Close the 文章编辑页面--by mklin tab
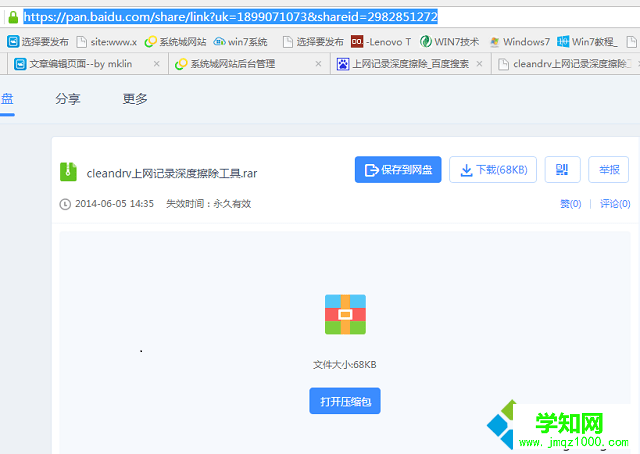 156,64
